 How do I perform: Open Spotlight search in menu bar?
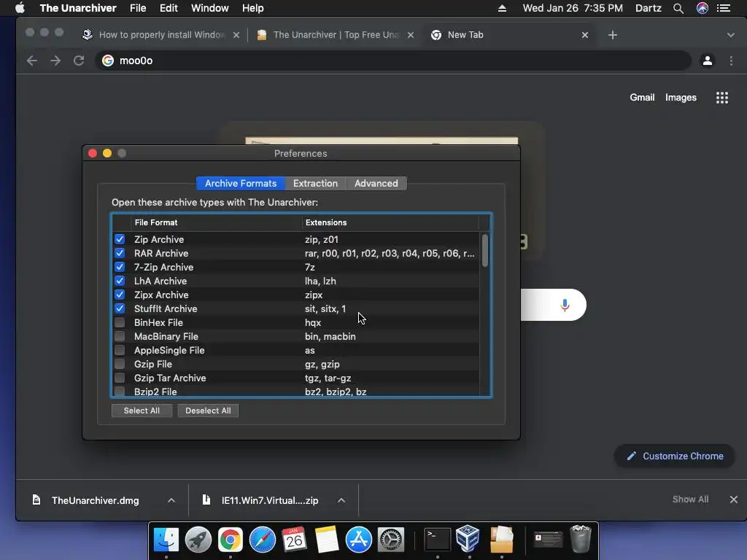pyautogui.click(x=678, y=8)
